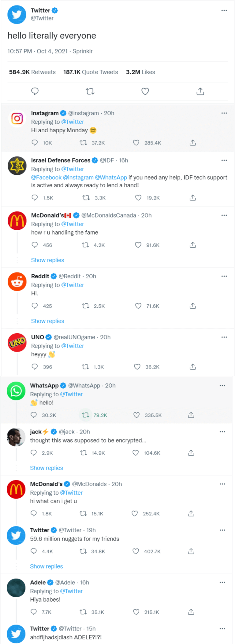The height and width of the screenshot is (644, 235).
Task: Like McDonald's 'hi what can i get u'
Action: point(135,514)
